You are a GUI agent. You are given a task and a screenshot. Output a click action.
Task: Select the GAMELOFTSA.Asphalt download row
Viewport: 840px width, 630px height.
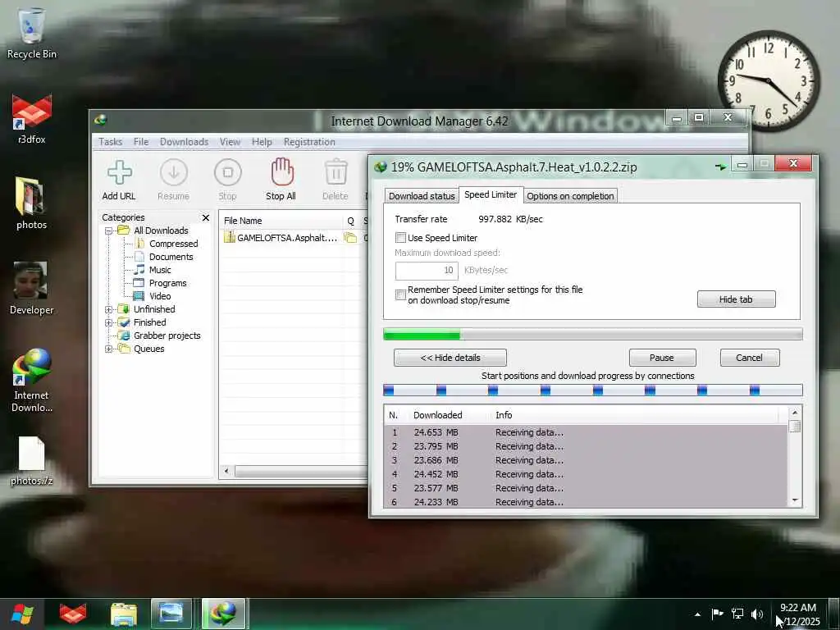tap(294, 237)
